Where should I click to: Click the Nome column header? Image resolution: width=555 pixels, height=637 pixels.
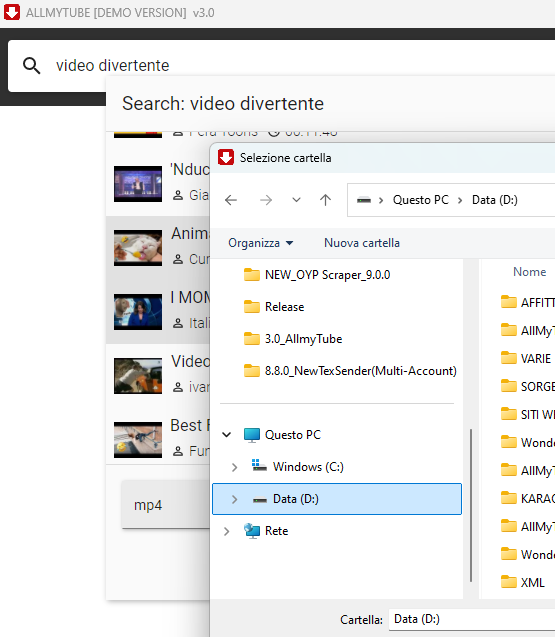tap(529, 272)
